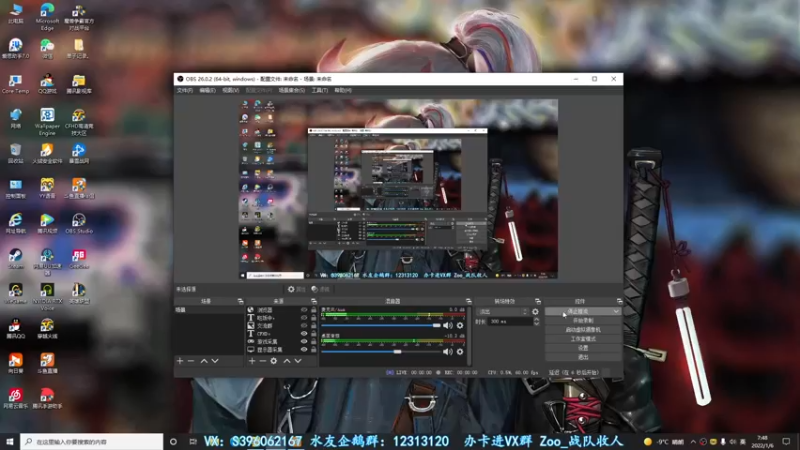Open the notification center on the taskbar
This screenshot has height=450, width=800.
click(x=786, y=442)
